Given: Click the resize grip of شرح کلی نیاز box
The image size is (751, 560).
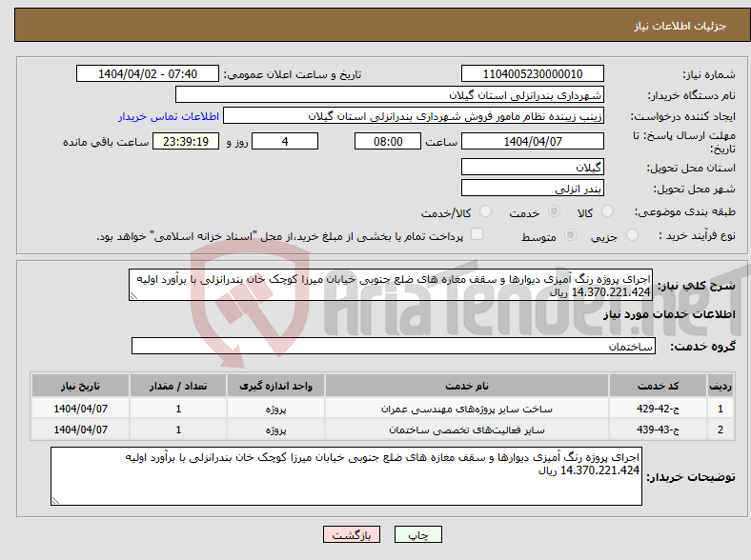Looking at the screenshot, I should (133, 296).
